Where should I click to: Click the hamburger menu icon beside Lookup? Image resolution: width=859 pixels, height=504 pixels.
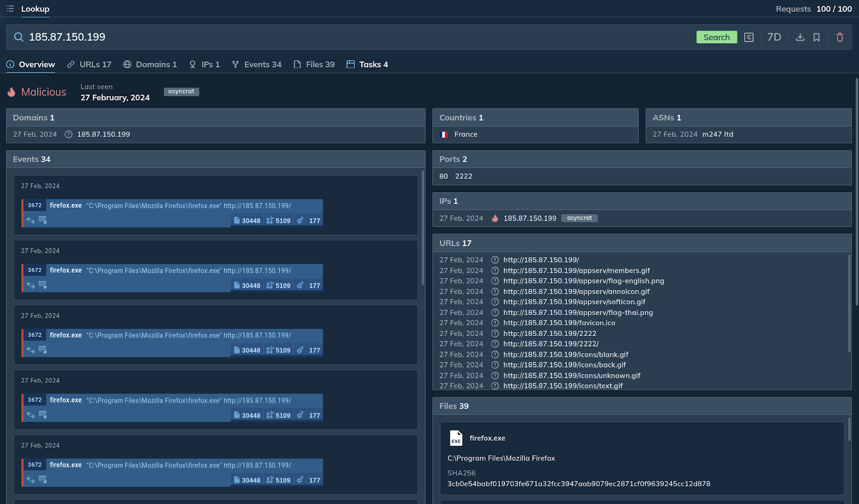click(10, 9)
